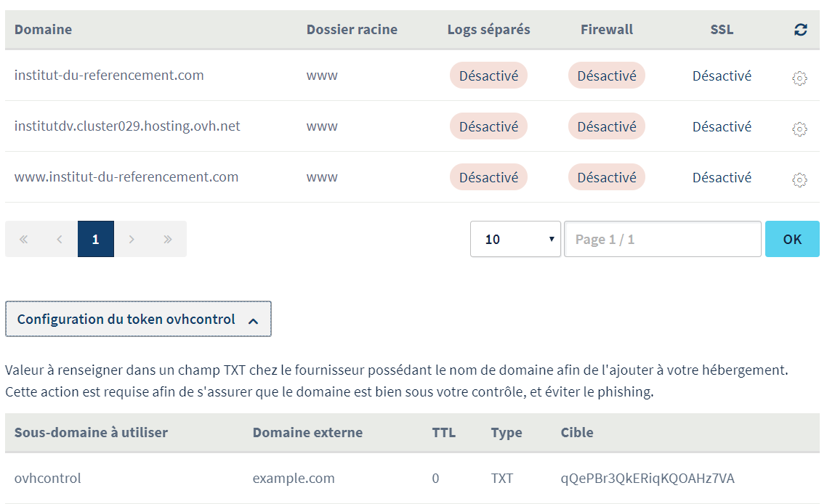Go to next page using right arrow
This screenshot has width=827, height=504.
(x=132, y=239)
